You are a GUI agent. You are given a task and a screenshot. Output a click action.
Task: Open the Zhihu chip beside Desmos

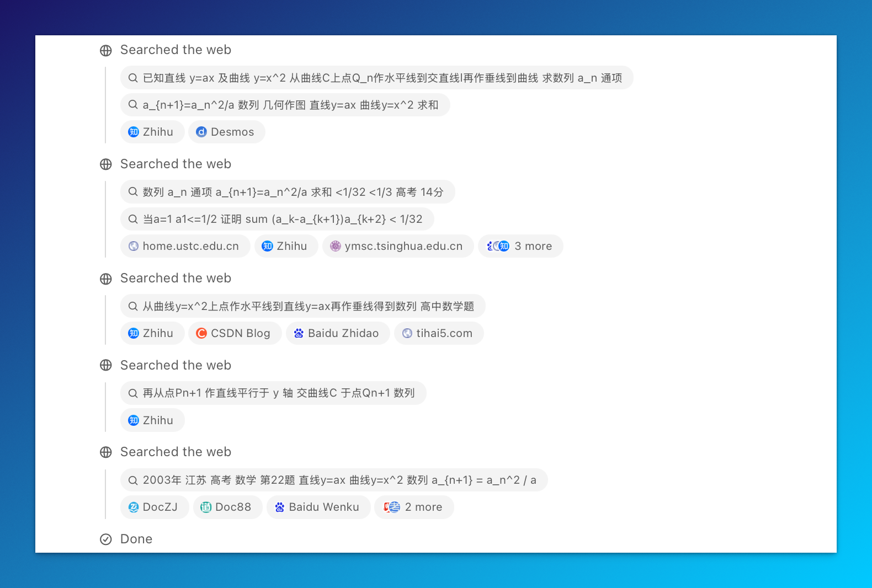click(152, 132)
